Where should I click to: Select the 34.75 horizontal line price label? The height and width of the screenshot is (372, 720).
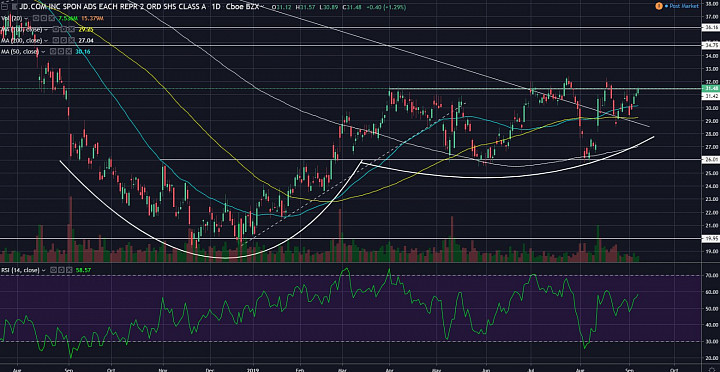711,45
